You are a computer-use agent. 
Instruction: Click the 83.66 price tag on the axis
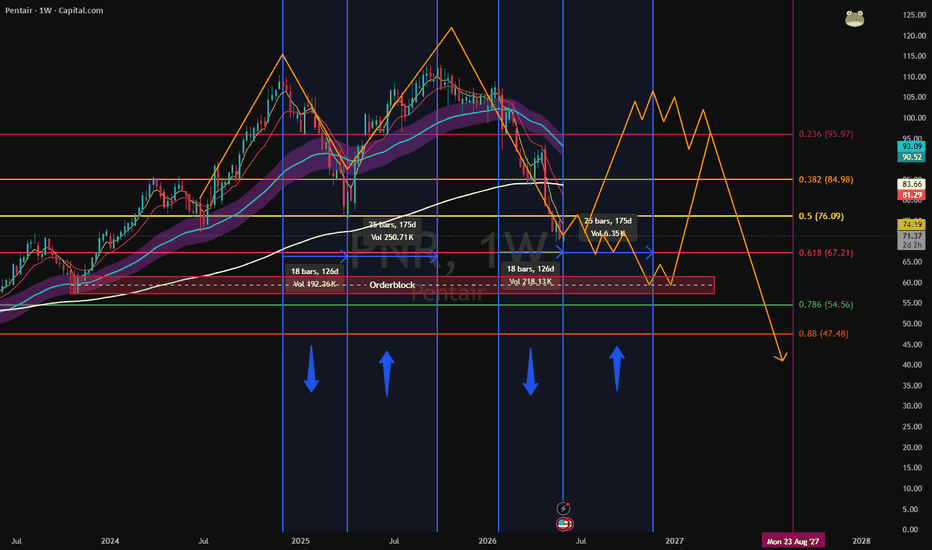click(x=911, y=184)
